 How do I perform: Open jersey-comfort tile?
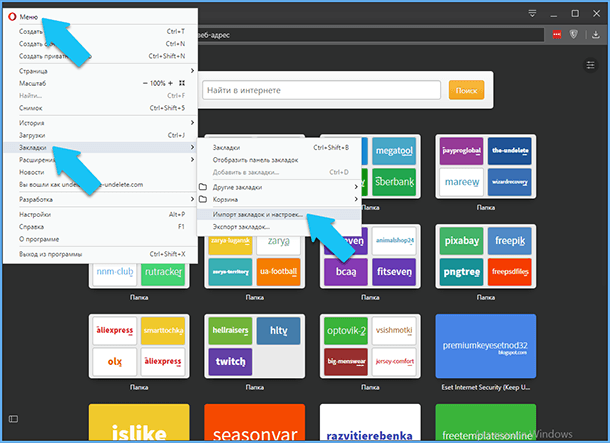(394, 362)
